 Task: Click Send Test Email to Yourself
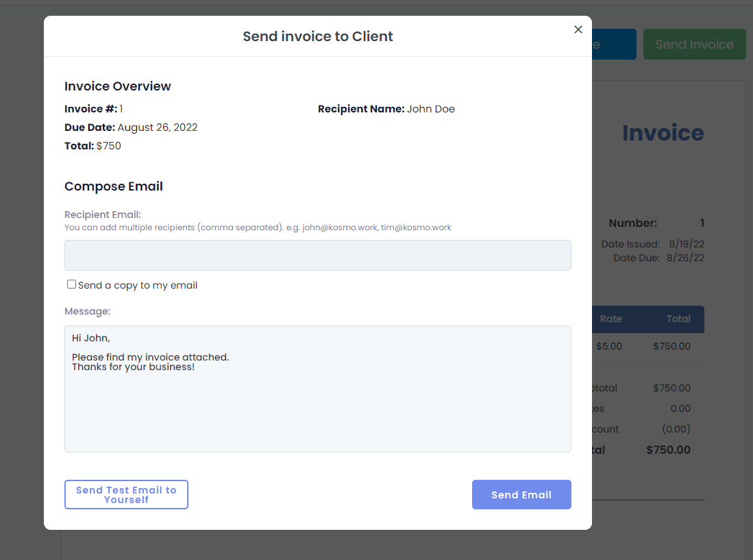coord(126,494)
